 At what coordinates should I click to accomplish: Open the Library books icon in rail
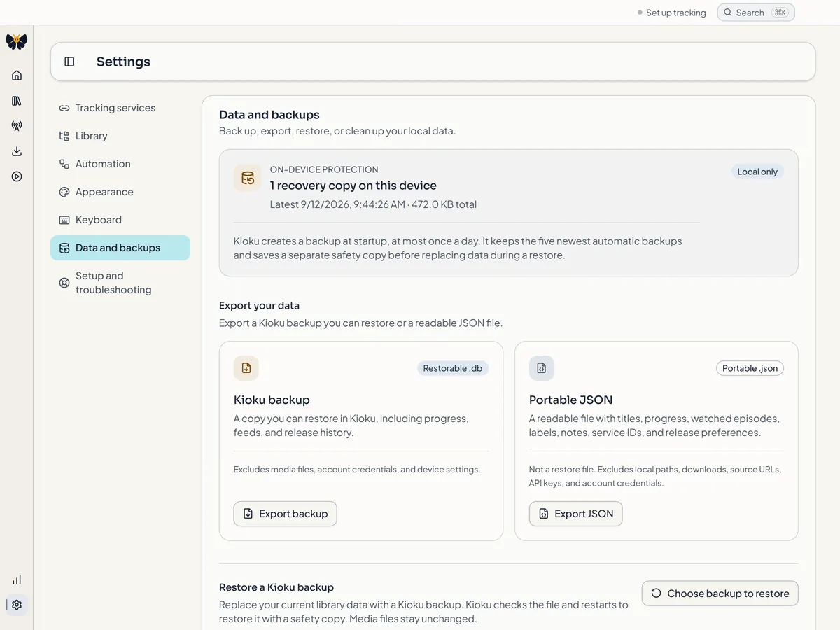(x=17, y=101)
